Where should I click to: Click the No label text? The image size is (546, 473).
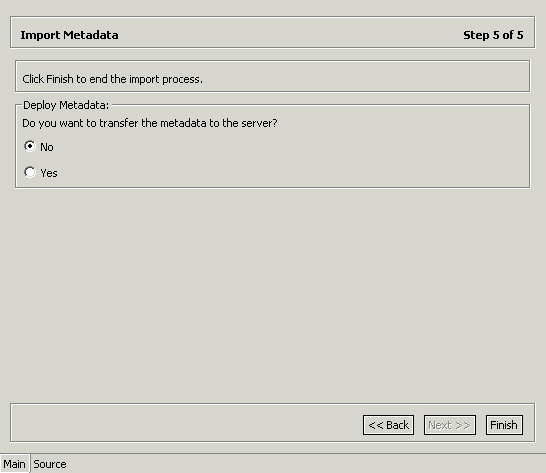point(47,147)
